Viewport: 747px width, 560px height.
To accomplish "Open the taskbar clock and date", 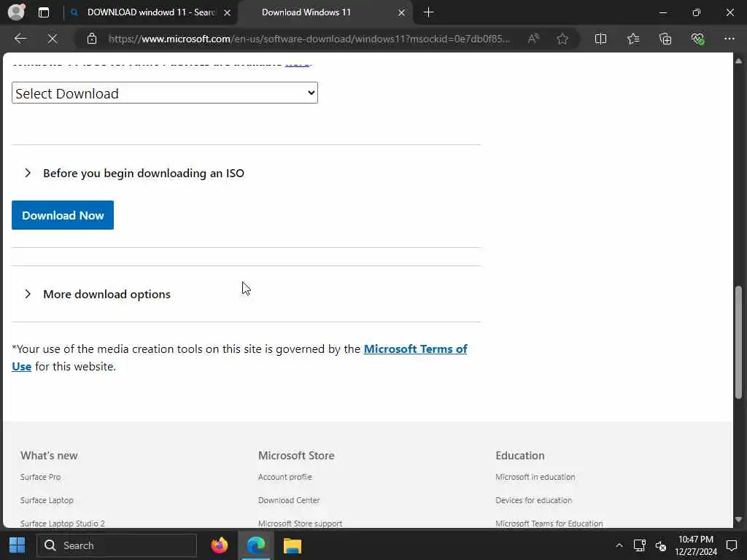I will [695, 545].
